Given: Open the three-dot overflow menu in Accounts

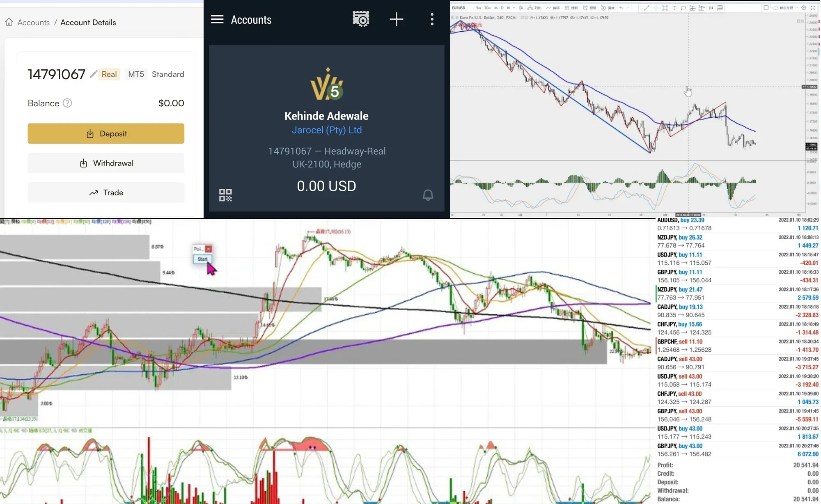Looking at the screenshot, I should [x=432, y=19].
